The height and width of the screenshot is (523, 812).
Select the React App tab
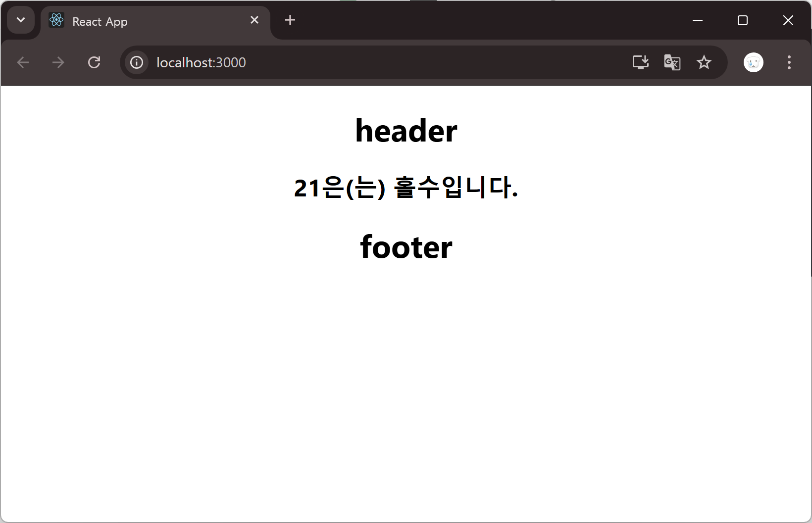point(155,22)
